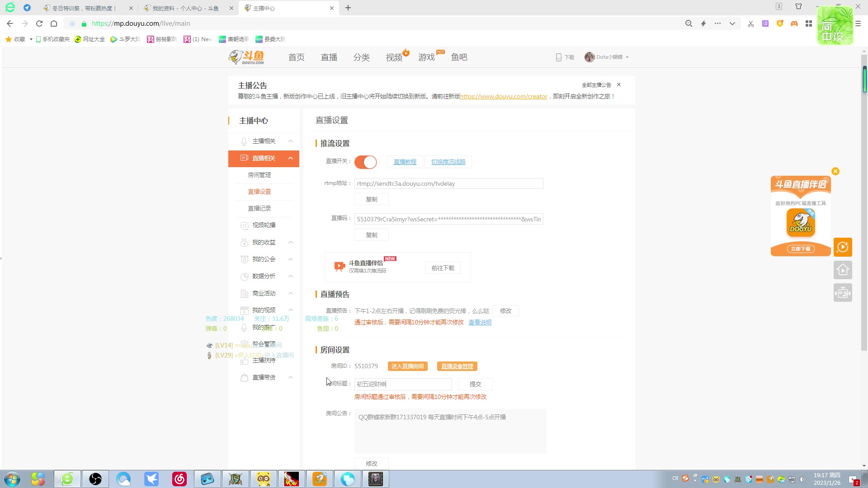Expand the 我的收益 sidebar section
Viewport: 868px width, 488px height.
click(x=264, y=242)
